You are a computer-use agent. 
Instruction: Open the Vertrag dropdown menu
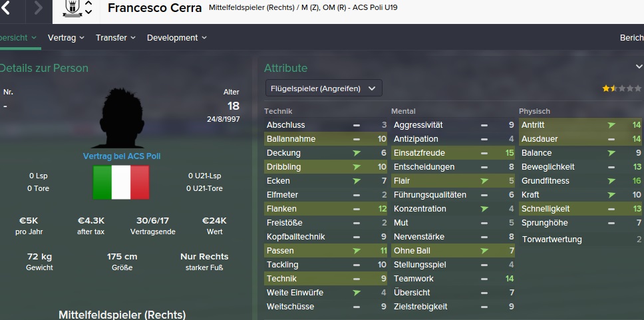[66, 38]
